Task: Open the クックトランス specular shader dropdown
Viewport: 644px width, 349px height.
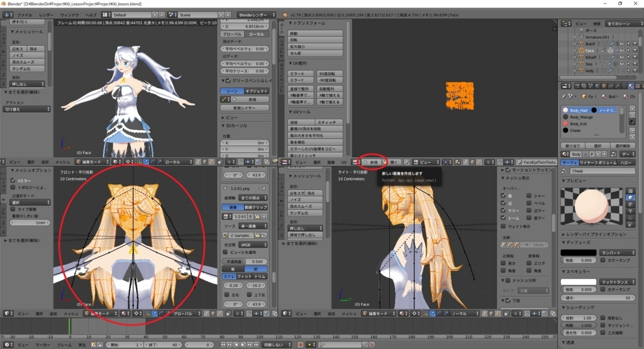Action: [x=618, y=282]
